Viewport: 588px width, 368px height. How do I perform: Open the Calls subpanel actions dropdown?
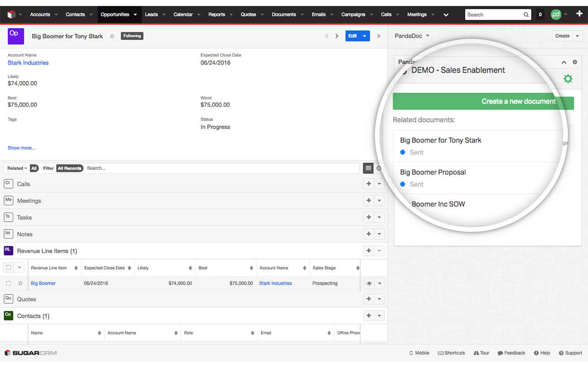(x=379, y=184)
